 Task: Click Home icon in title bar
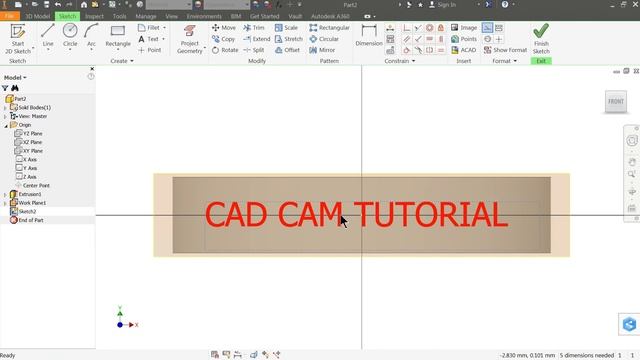click(x=84, y=4)
